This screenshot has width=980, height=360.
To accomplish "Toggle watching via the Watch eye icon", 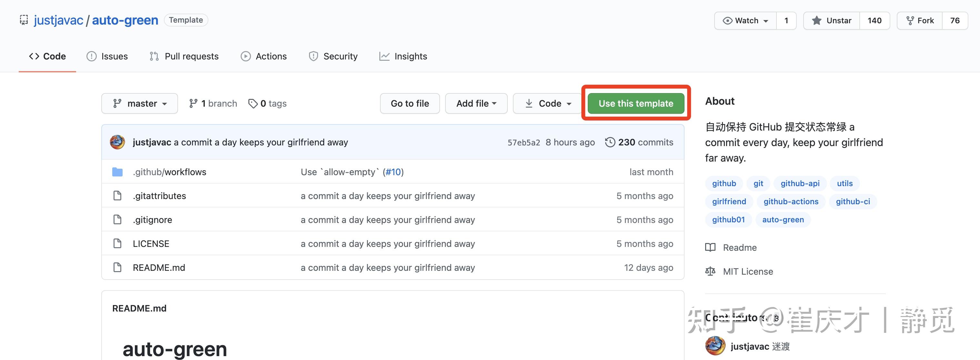I will [x=727, y=20].
